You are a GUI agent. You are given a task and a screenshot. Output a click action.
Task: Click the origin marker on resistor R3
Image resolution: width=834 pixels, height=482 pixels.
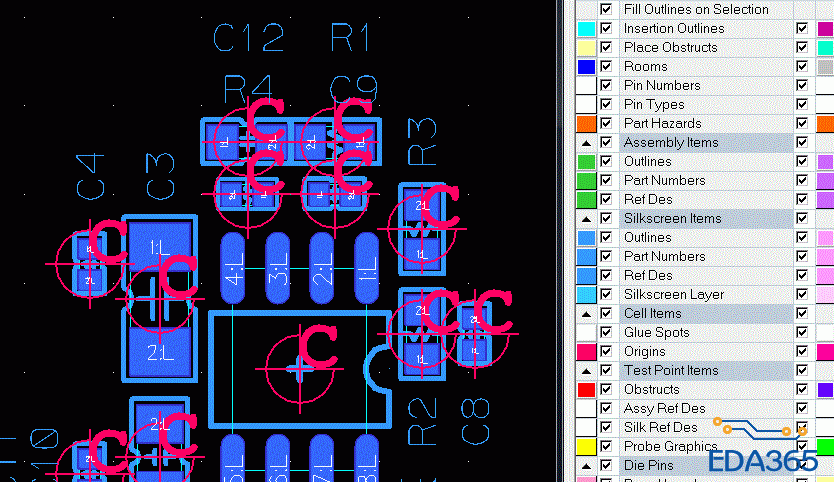422,229
